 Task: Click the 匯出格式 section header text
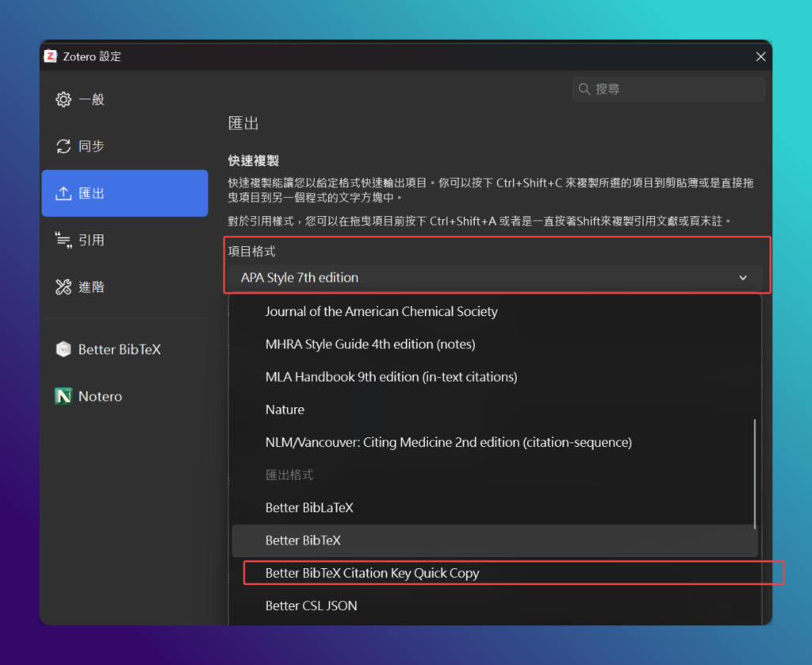tap(289, 475)
